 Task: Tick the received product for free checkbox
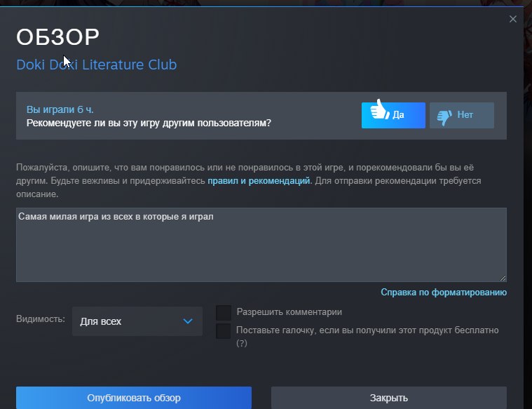click(224, 331)
